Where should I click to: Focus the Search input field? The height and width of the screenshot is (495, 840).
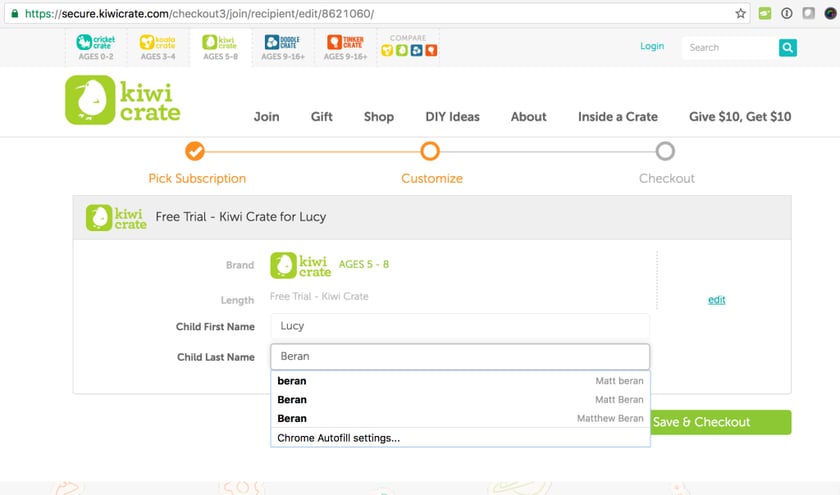point(730,48)
